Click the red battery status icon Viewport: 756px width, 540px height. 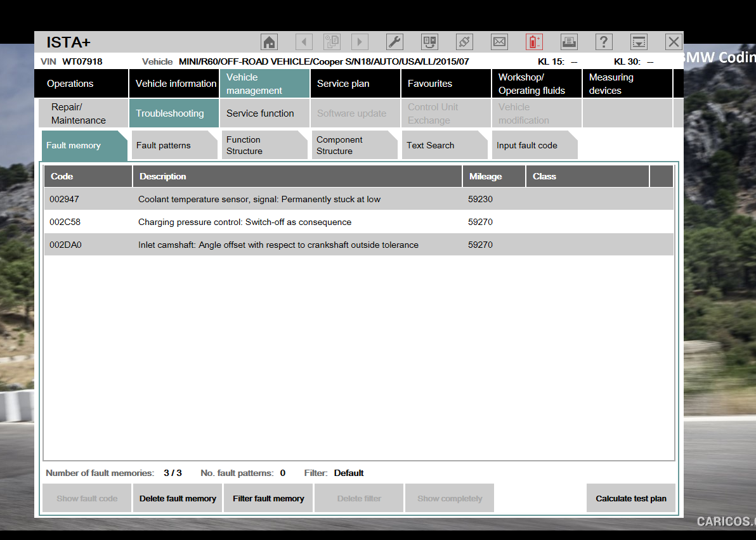tap(534, 42)
